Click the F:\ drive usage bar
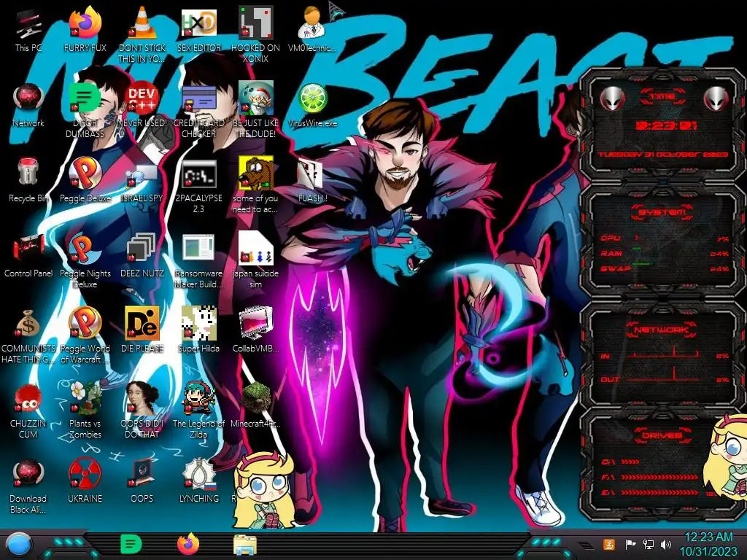747x560 pixels. (659, 477)
